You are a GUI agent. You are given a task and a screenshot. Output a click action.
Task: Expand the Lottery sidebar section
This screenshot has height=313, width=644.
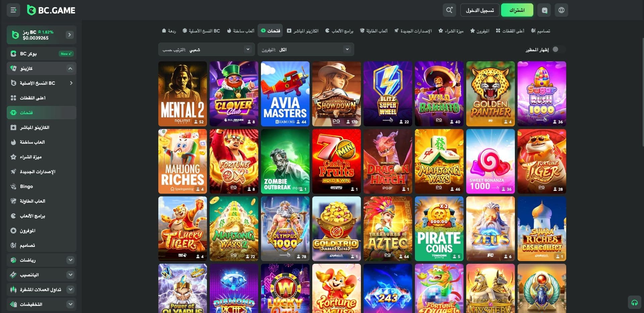click(x=70, y=275)
